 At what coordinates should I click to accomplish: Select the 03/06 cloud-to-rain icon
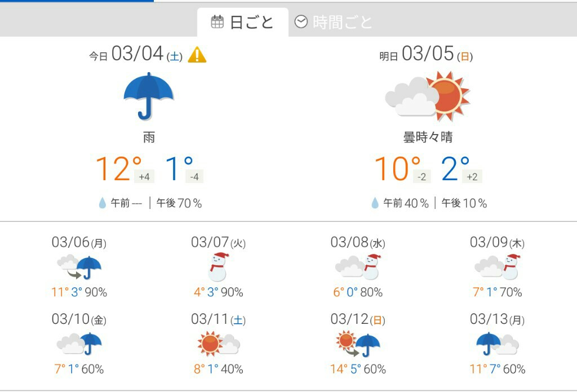79,267
